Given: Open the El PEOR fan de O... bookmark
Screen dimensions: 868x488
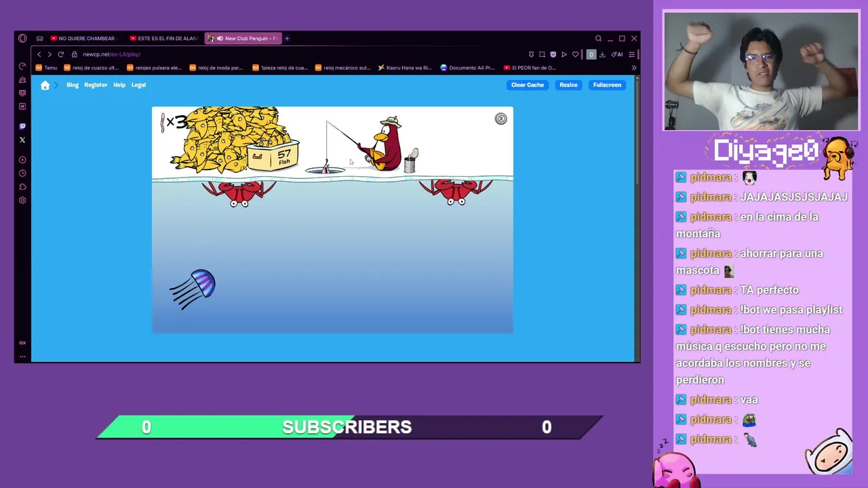Looking at the screenshot, I should pos(530,68).
